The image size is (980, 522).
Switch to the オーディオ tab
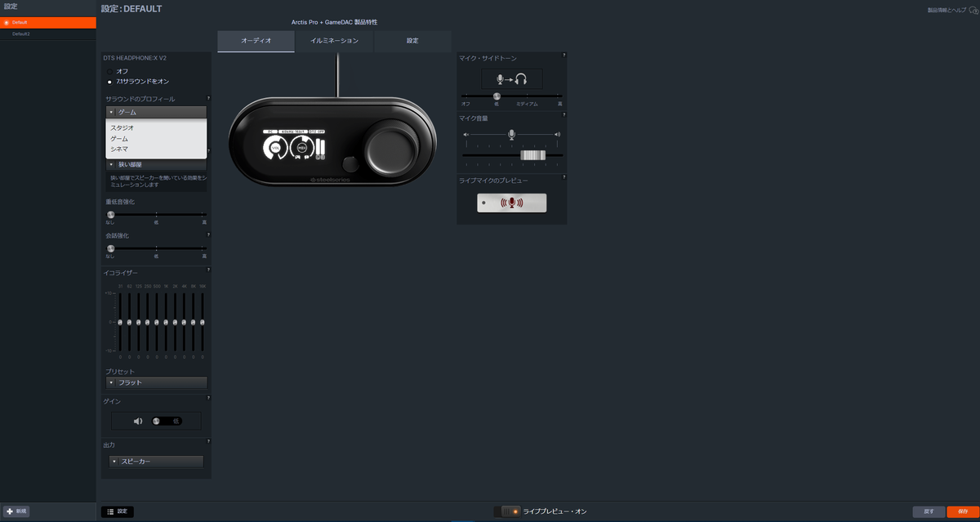click(x=256, y=41)
